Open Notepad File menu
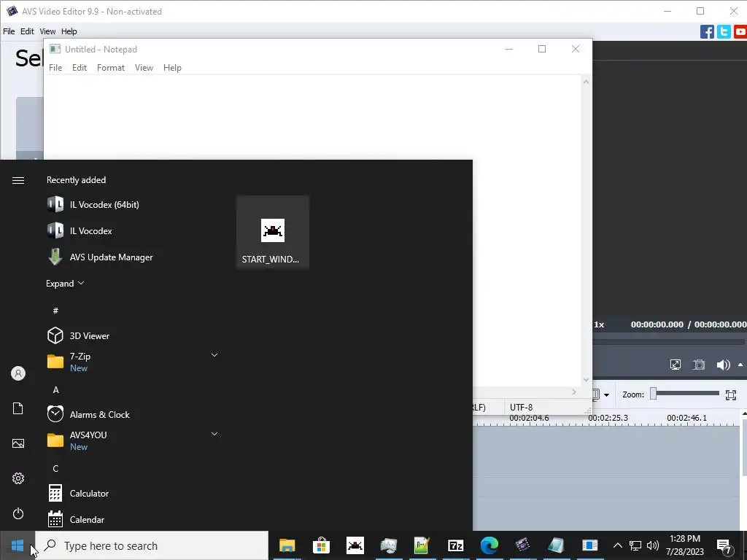 pos(55,68)
